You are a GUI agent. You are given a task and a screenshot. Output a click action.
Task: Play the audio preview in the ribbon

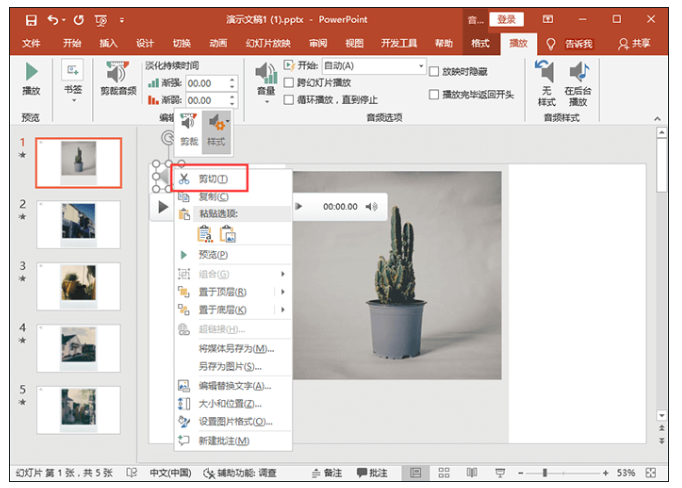pos(31,79)
